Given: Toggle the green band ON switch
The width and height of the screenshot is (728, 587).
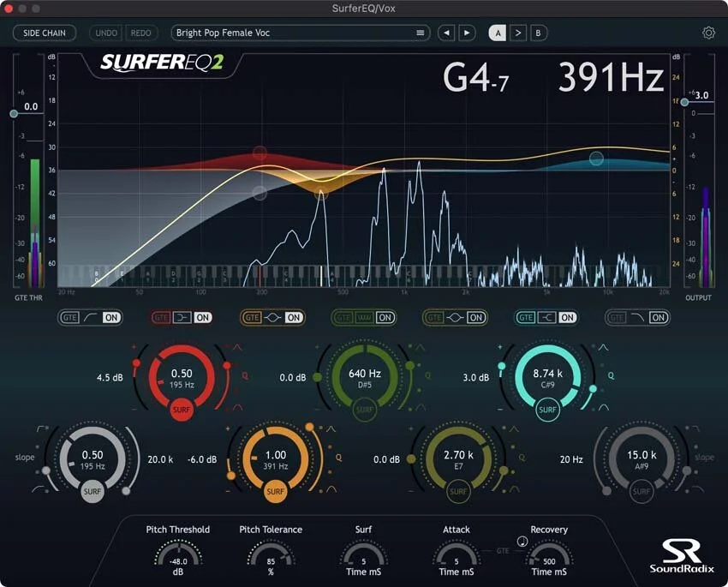Looking at the screenshot, I should (x=385, y=318).
